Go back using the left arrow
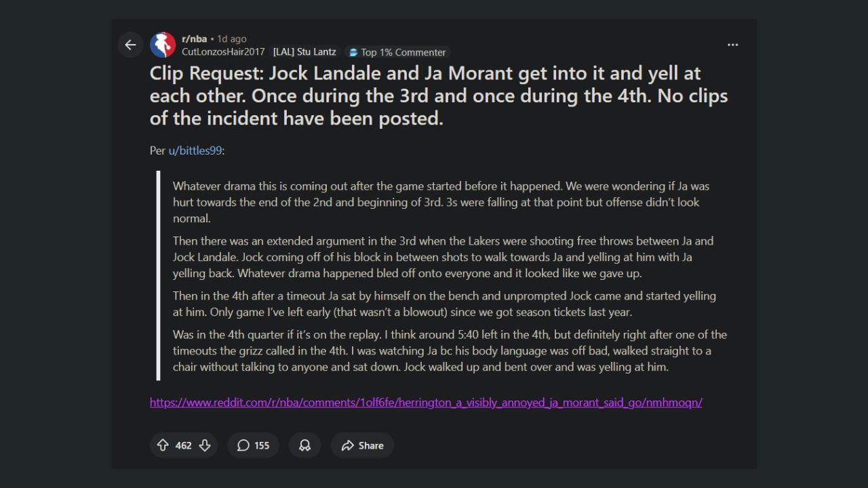The height and width of the screenshot is (488, 868). tap(130, 45)
